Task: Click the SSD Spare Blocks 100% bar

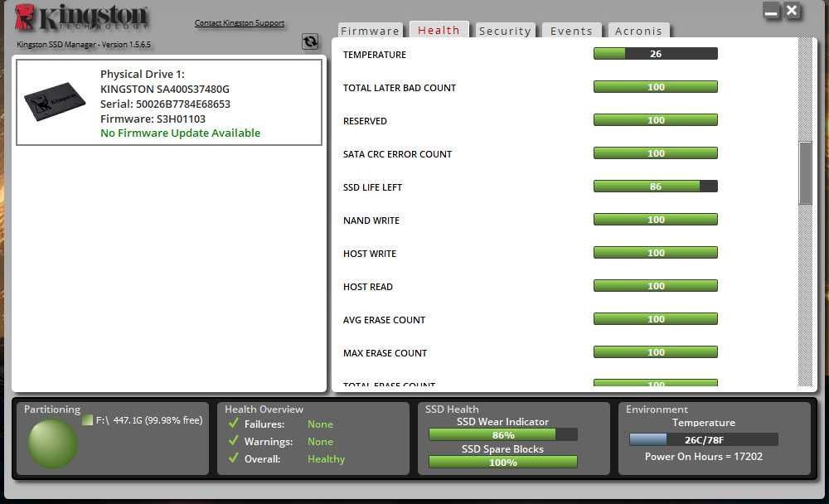Action: point(503,463)
